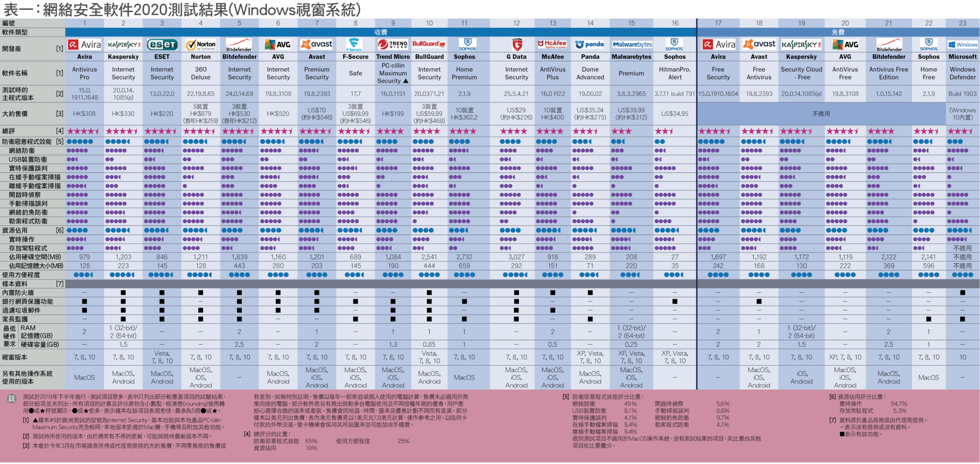Click the 'HK$308' price cell
The width and height of the screenshot is (980, 464).
pyautogui.click(x=85, y=114)
